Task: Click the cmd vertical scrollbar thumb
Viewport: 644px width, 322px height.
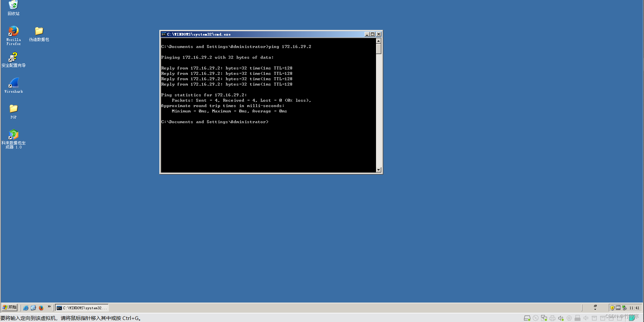Action: [x=379, y=49]
